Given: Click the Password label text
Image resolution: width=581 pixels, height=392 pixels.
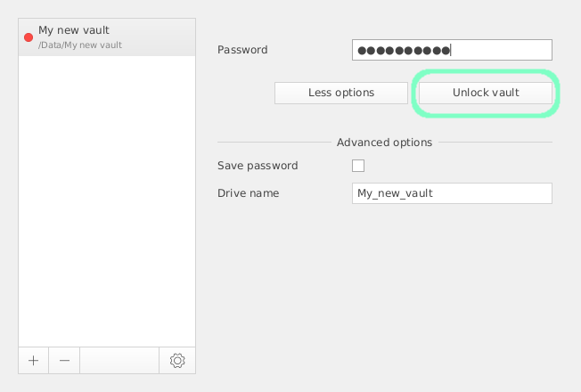Looking at the screenshot, I should point(242,50).
